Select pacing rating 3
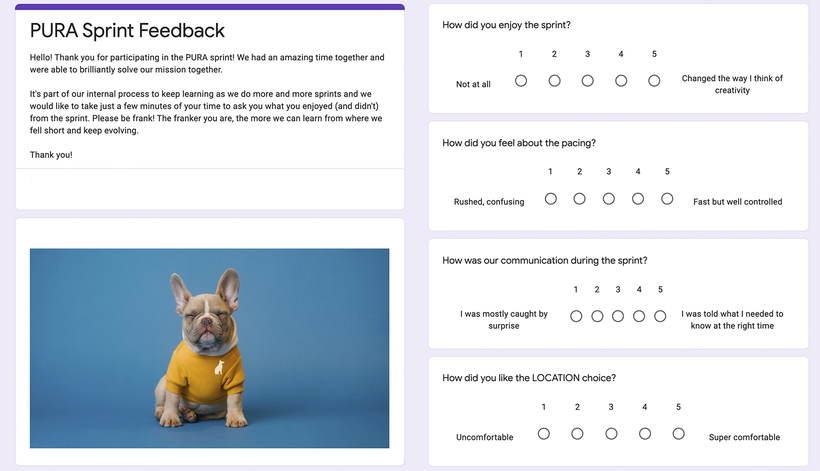This screenshot has height=471, width=820. click(608, 199)
